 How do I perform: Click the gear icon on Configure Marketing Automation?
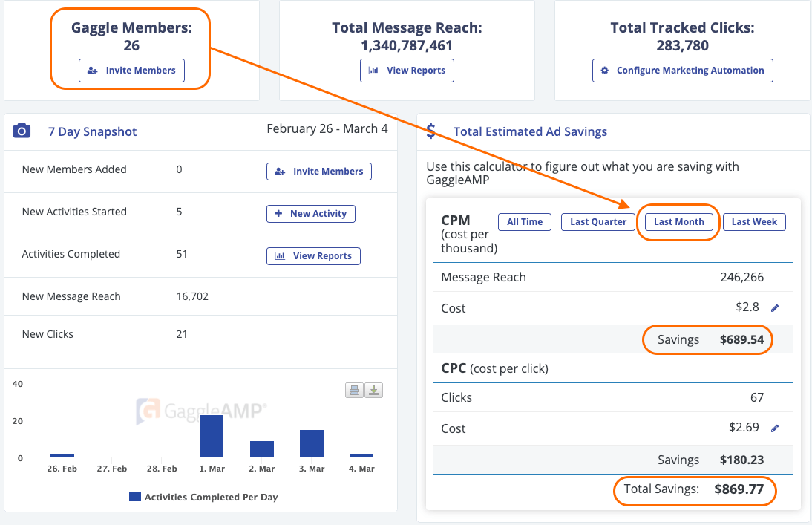click(x=604, y=71)
